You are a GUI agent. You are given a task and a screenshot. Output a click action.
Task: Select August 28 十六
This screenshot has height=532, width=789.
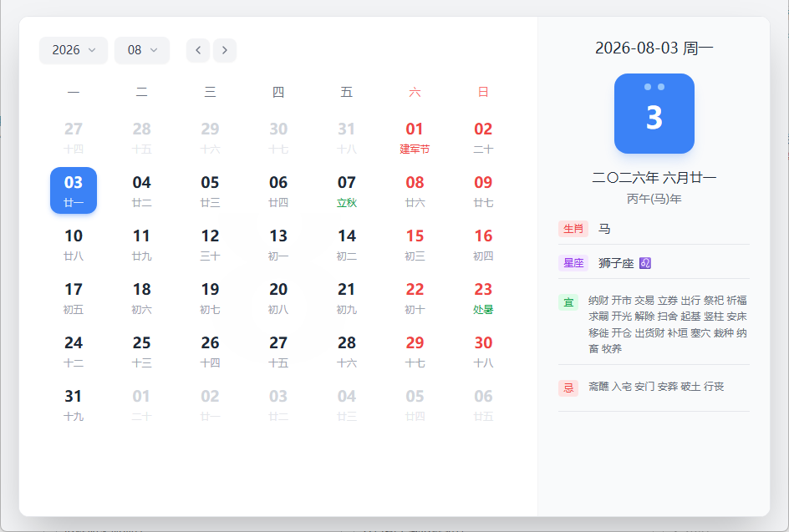(347, 351)
